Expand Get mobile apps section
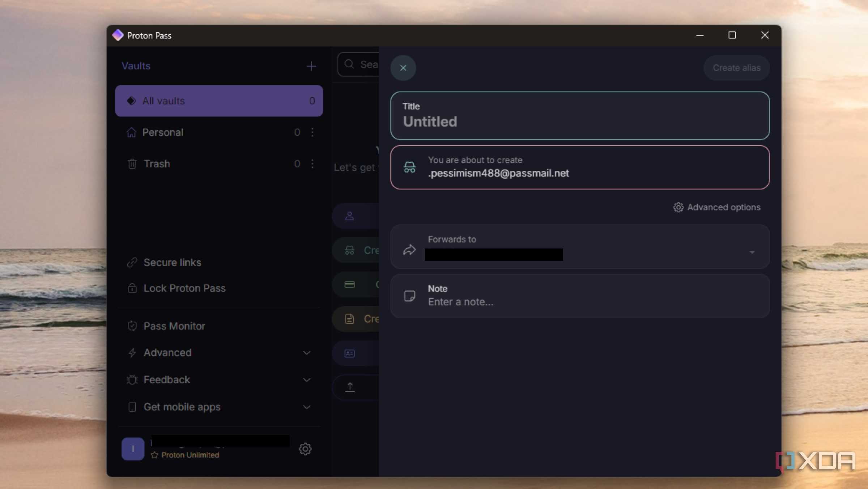The height and width of the screenshot is (489, 868). (x=219, y=407)
